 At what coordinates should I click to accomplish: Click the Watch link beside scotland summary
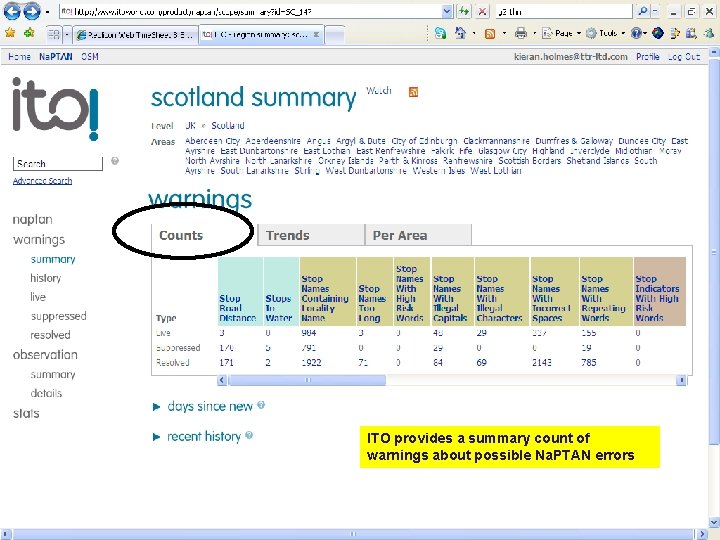379,90
